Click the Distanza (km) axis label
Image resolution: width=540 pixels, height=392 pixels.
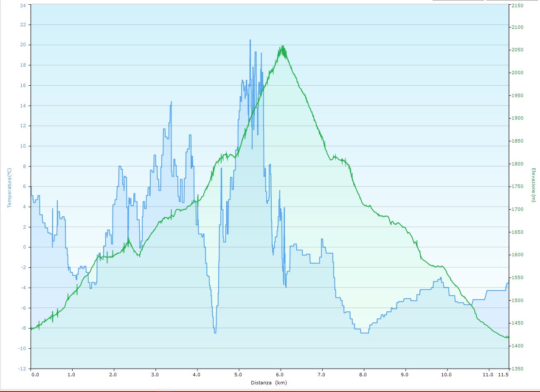(x=270, y=383)
